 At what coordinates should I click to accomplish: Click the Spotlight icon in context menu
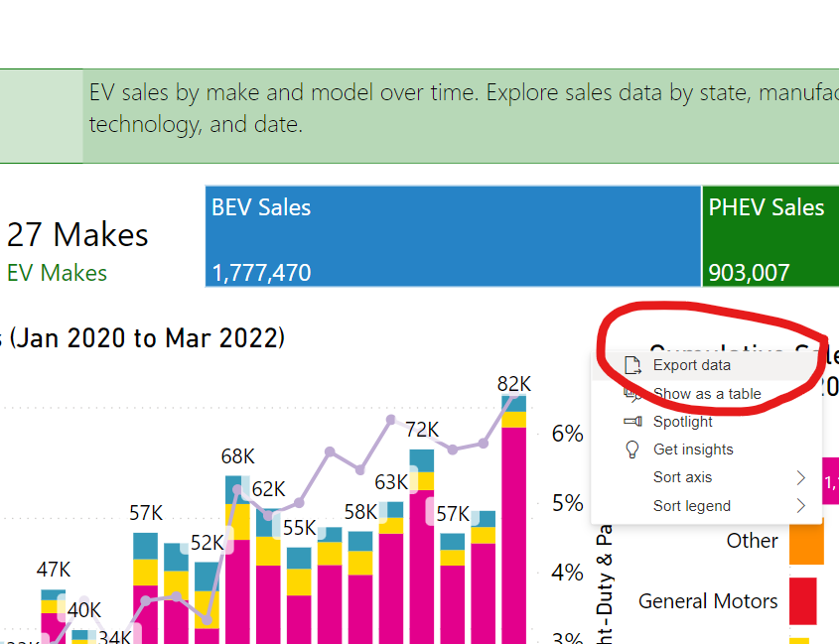tap(632, 422)
